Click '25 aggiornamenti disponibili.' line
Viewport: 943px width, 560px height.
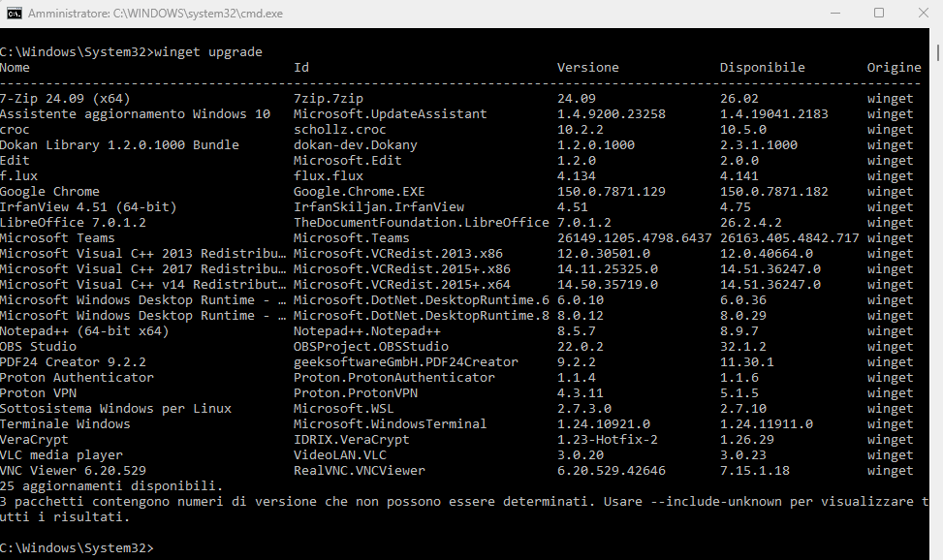click(111, 486)
